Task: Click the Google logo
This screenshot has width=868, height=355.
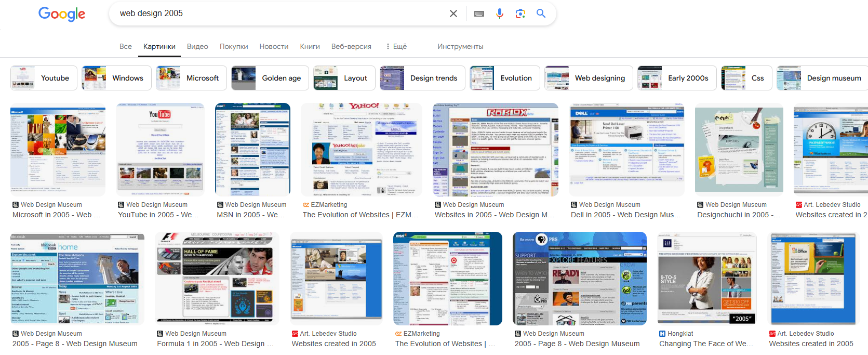Action: 62,14
